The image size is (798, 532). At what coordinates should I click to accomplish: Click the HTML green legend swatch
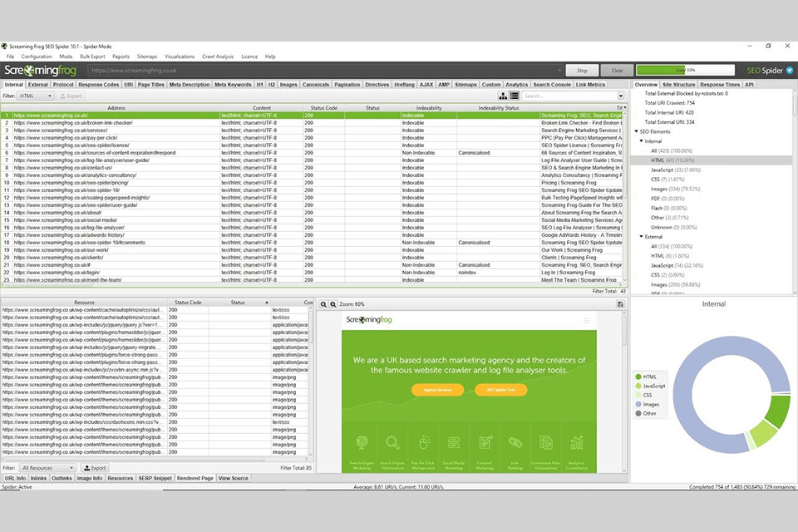point(638,377)
